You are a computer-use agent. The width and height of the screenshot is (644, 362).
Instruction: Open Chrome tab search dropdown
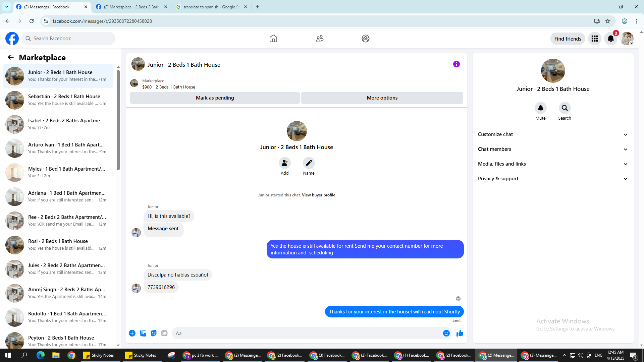(x=7, y=7)
